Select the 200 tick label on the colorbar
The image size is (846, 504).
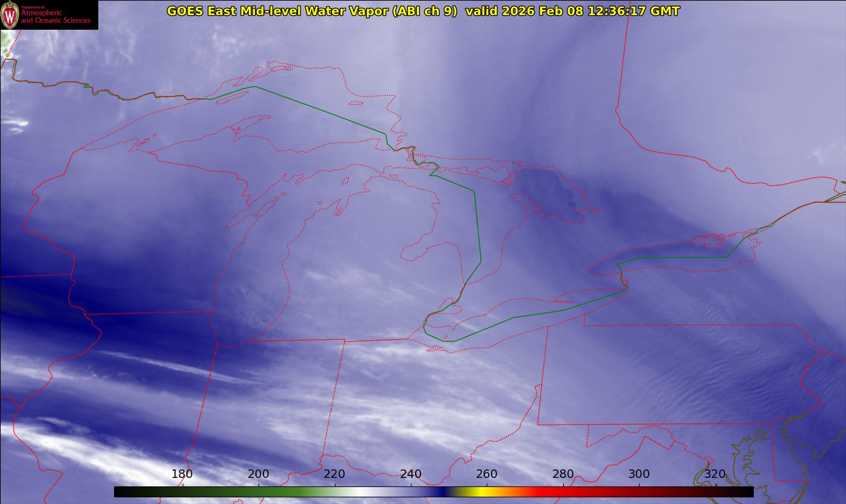(259, 474)
